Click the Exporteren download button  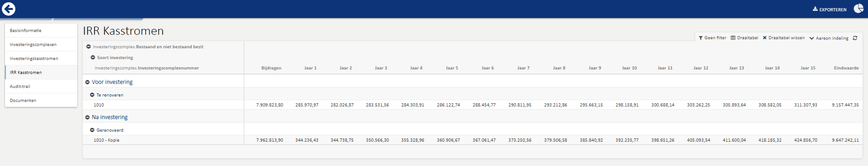tap(830, 9)
